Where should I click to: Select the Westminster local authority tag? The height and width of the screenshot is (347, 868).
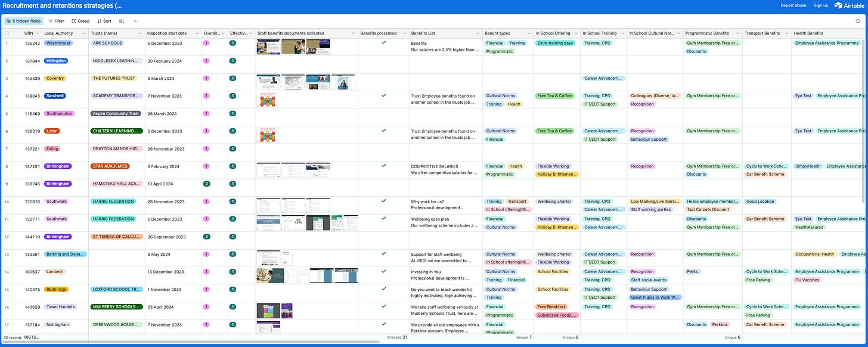coord(58,43)
